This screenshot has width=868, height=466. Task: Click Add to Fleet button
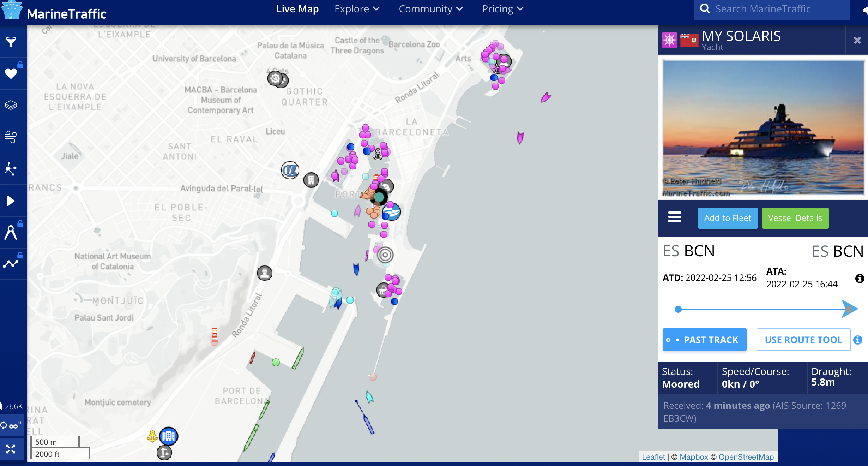click(727, 218)
